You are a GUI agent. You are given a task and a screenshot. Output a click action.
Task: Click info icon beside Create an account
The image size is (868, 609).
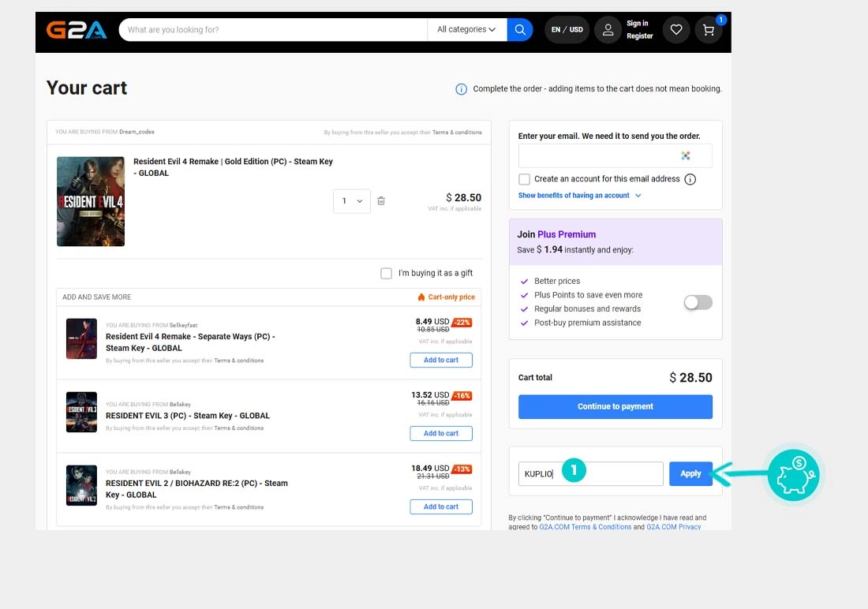coord(690,179)
